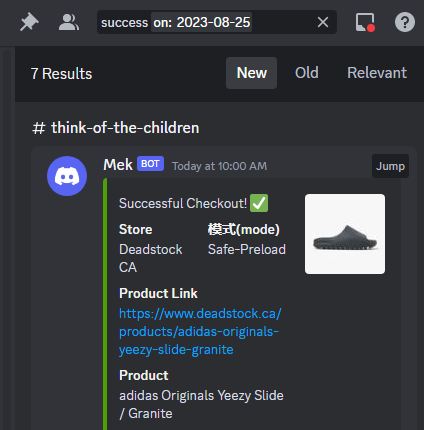
Task: Open the pinned messages icon
Action: (x=29, y=22)
